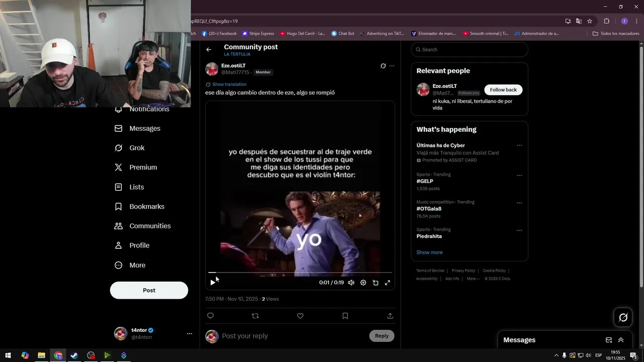Share the post via share icon

pyautogui.click(x=390, y=316)
